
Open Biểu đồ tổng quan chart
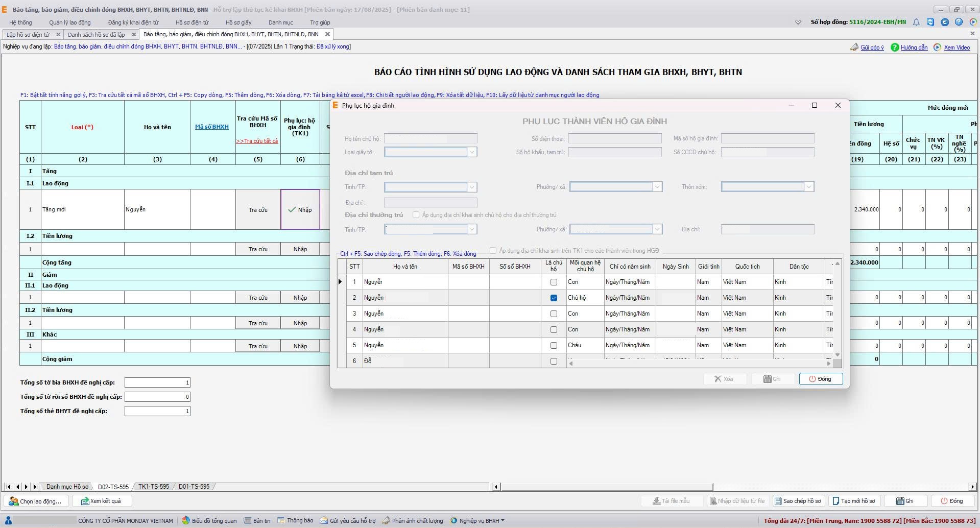pos(209,521)
